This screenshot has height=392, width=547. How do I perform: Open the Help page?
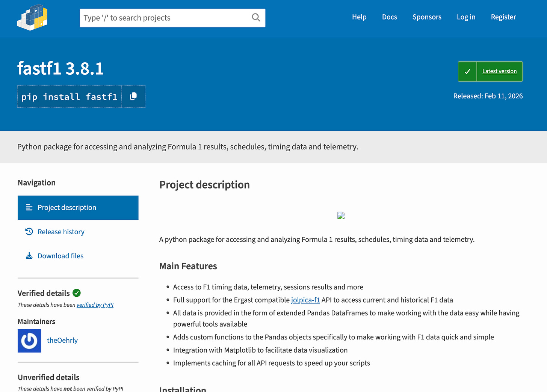point(359,17)
